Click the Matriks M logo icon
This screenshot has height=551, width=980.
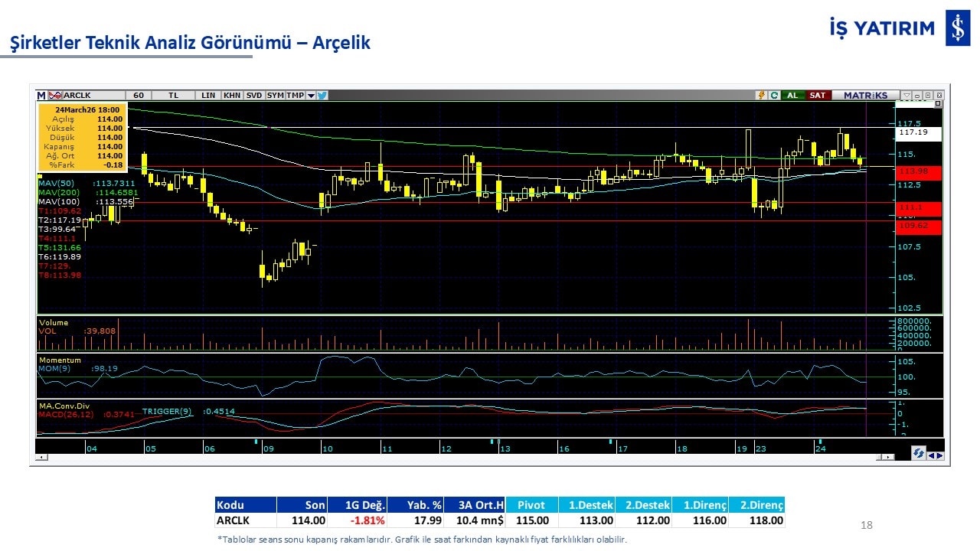(x=41, y=96)
